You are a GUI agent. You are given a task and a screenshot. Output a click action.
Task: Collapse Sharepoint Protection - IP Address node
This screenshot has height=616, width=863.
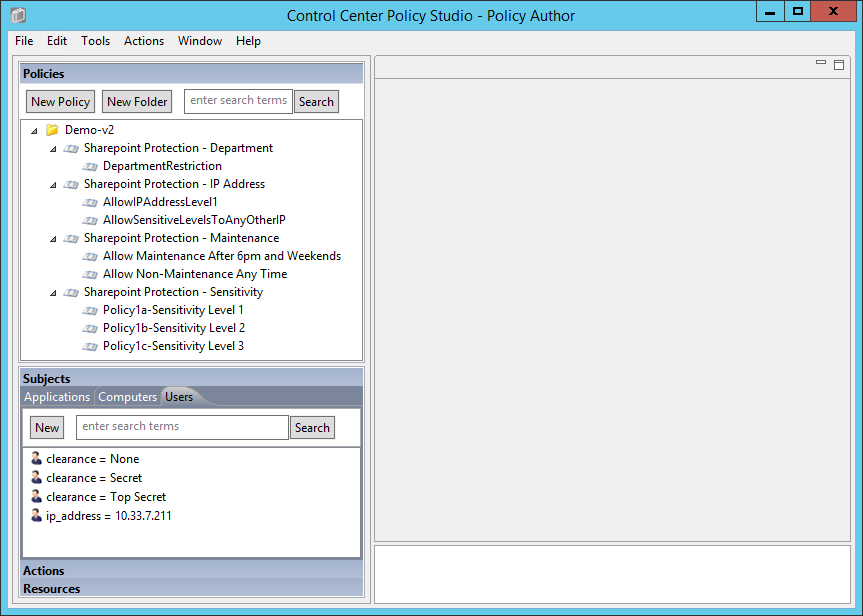pyautogui.click(x=53, y=185)
